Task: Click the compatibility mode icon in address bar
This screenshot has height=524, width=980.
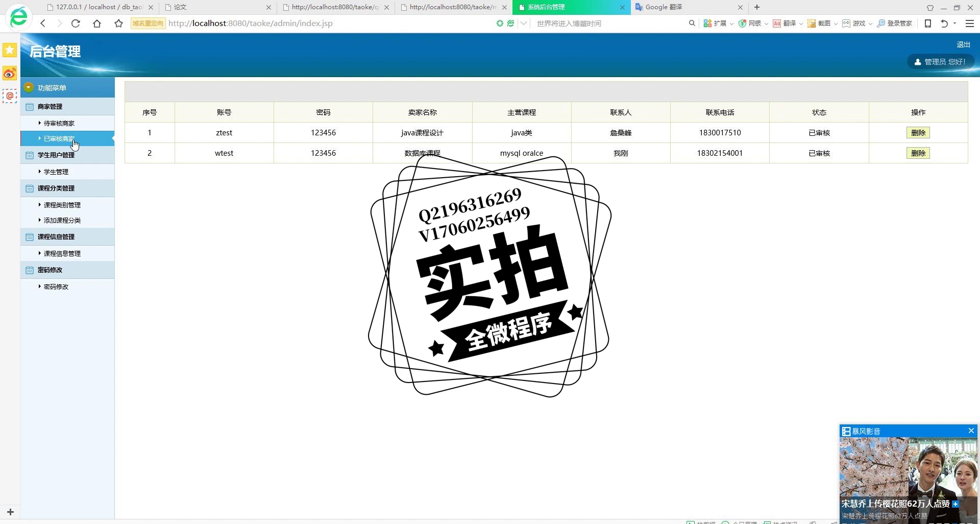Action: click(x=510, y=23)
